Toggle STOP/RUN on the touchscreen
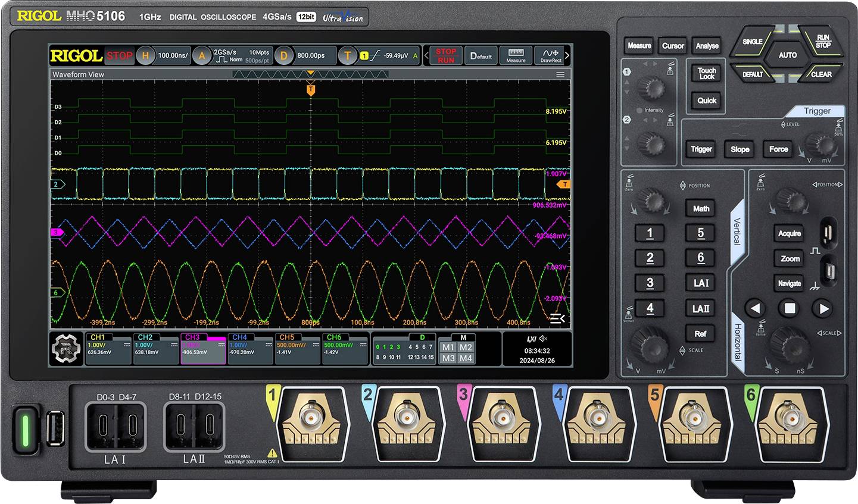858x504 pixels. (x=445, y=56)
